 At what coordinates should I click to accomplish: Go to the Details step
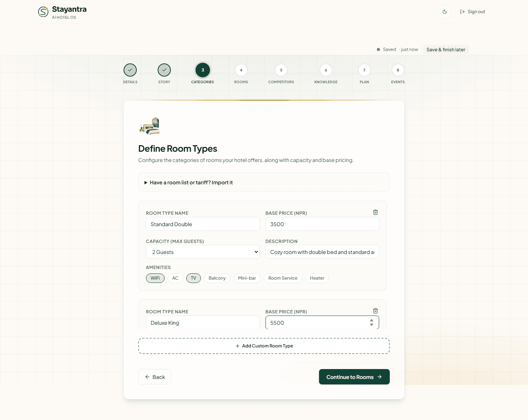pos(130,70)
